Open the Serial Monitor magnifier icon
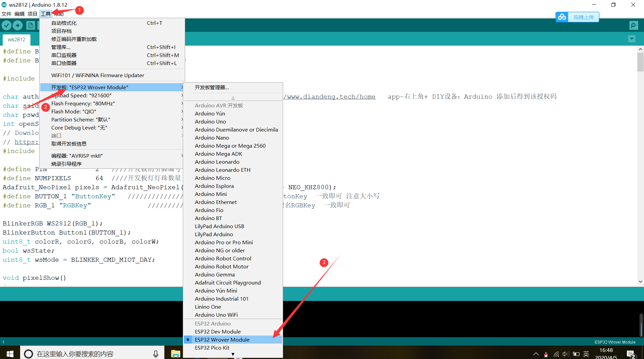Viewport: 644px width, 359px height. [633, 25]
